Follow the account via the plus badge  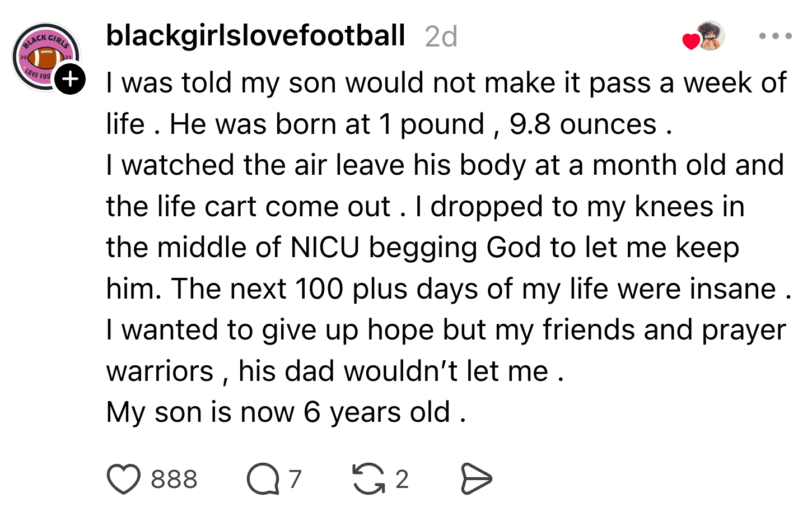70,79
